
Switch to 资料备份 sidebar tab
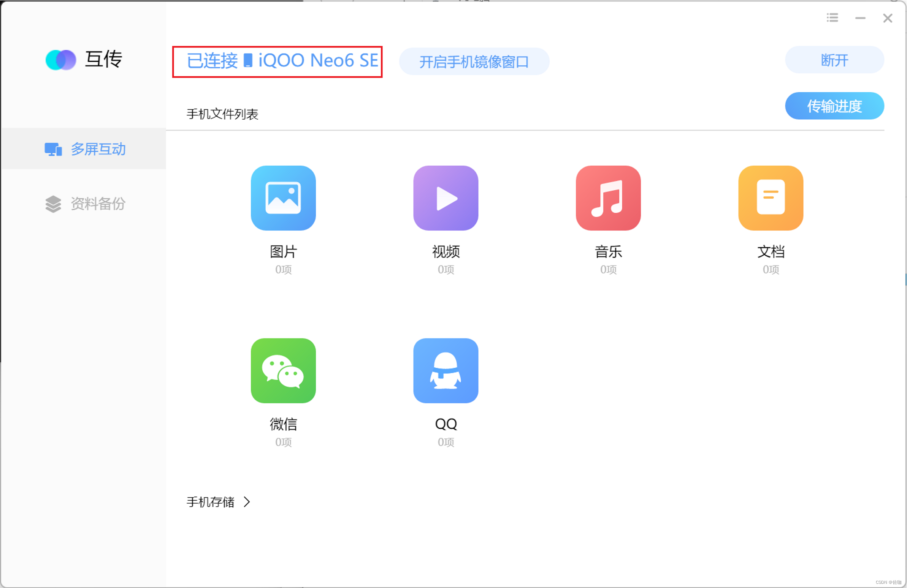point(84,204)
